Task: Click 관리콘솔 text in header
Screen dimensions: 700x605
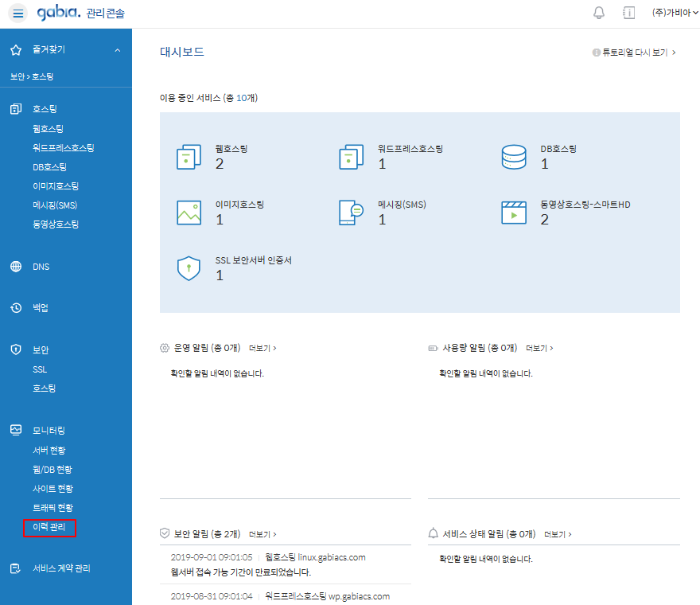Action: point(105,14)
